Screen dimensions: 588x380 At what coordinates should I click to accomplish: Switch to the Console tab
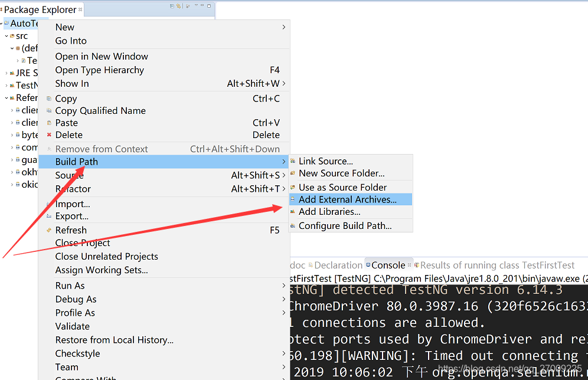point(388,265)
